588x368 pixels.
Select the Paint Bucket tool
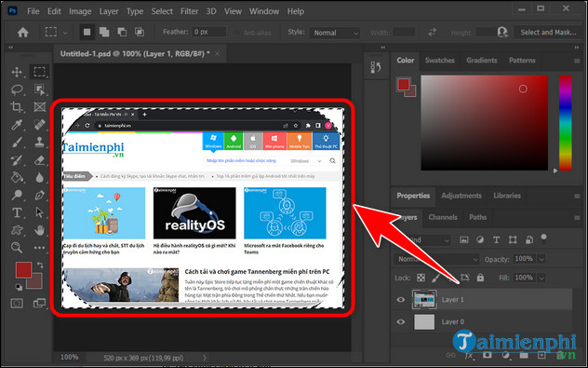(x=17, y=177)
